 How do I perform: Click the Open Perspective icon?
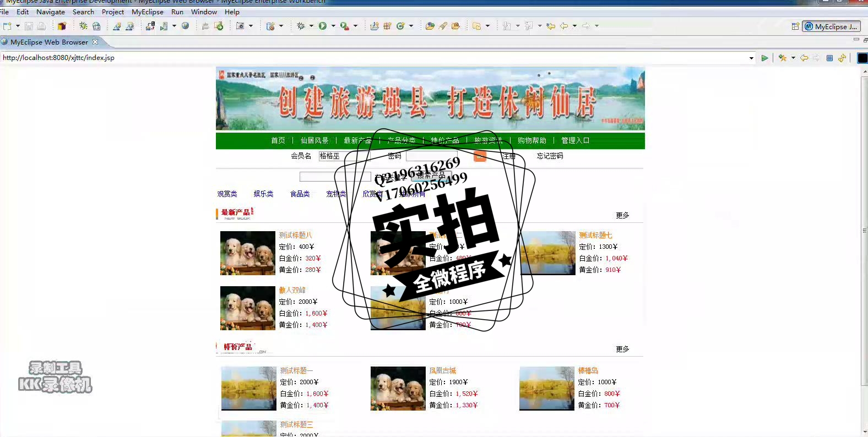click(x=795, y=26)
